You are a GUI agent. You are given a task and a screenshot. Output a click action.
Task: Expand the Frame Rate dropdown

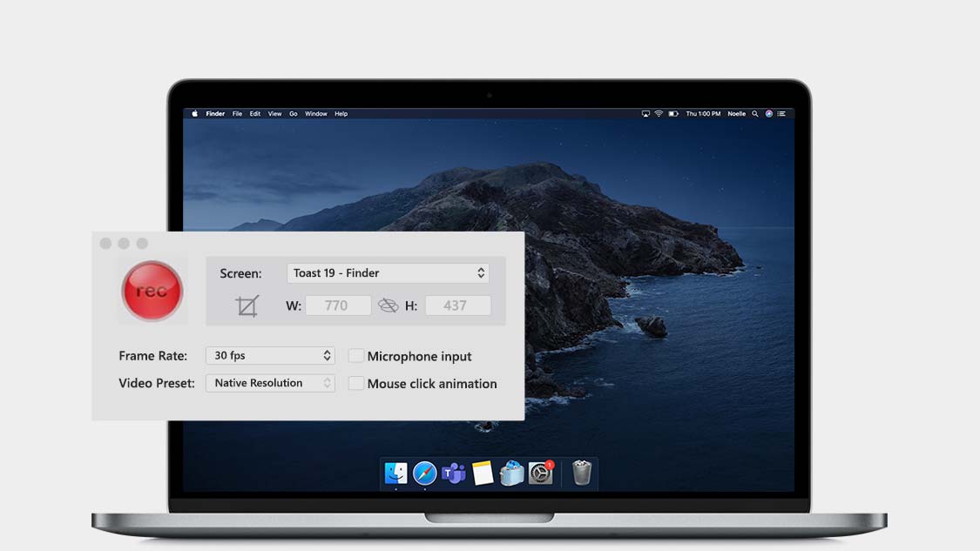(270, 355)
